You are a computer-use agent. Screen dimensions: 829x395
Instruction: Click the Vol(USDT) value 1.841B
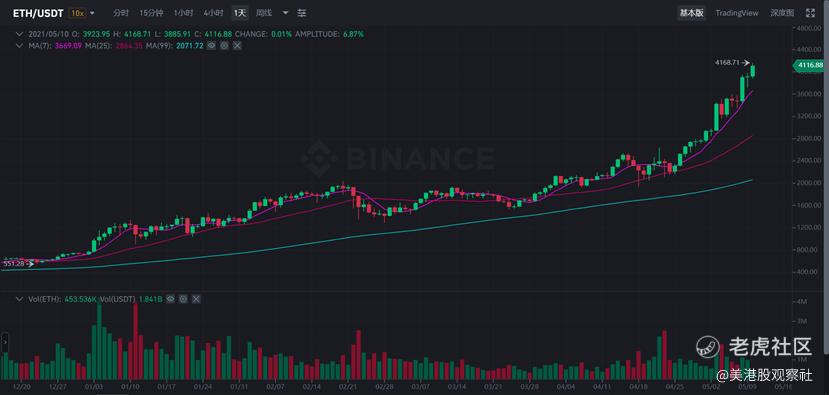(x=150, y=299)
